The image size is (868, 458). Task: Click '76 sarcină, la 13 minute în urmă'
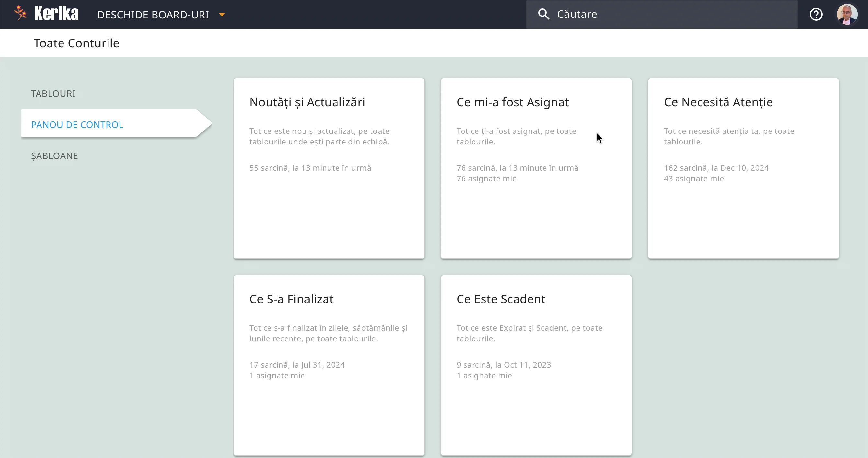[517, 168]
